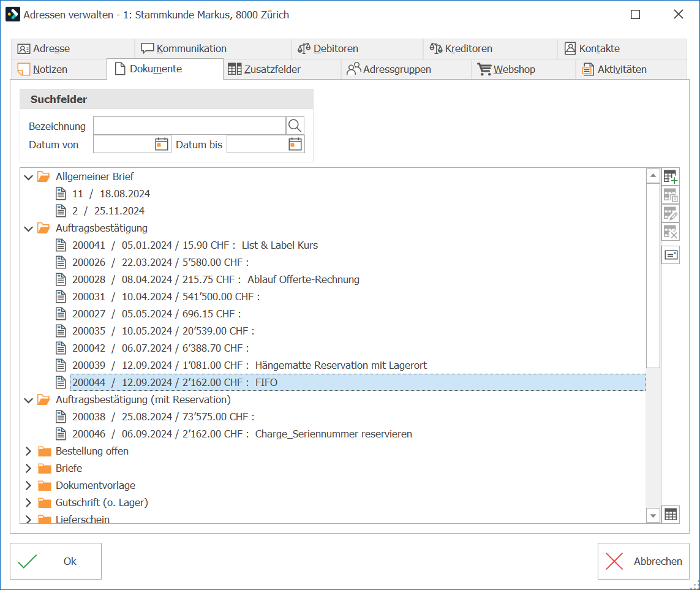The height and width of the screenshot is (590, 700).
Task: Collapse the Allgemeiner Brief folder
Action: pos(29,177)
